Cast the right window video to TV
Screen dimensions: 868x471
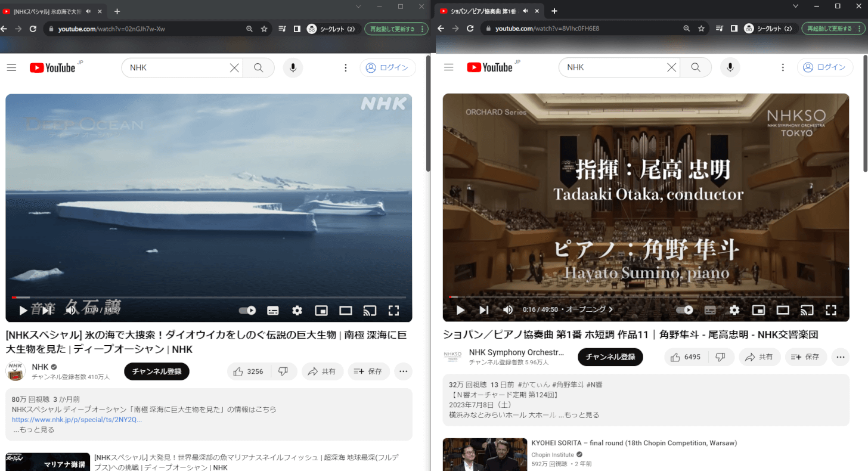(807, 309)
